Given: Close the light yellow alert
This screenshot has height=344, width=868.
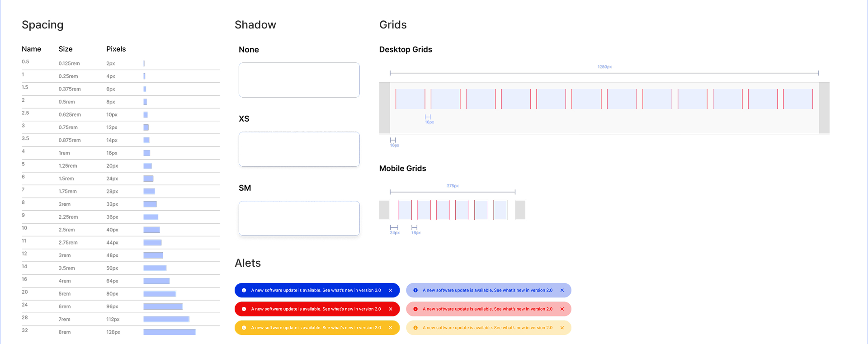Looking at the screenshot, I should pos(562,328).
